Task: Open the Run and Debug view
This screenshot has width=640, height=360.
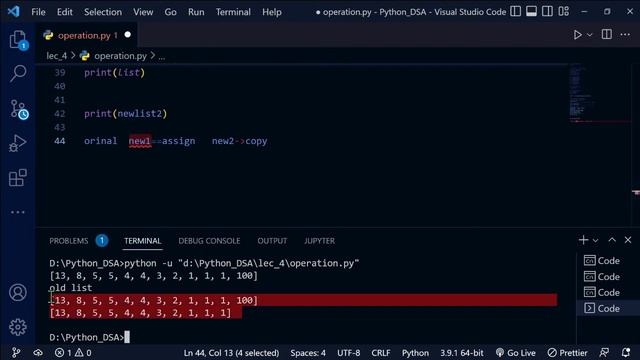Action: [18, 143]
